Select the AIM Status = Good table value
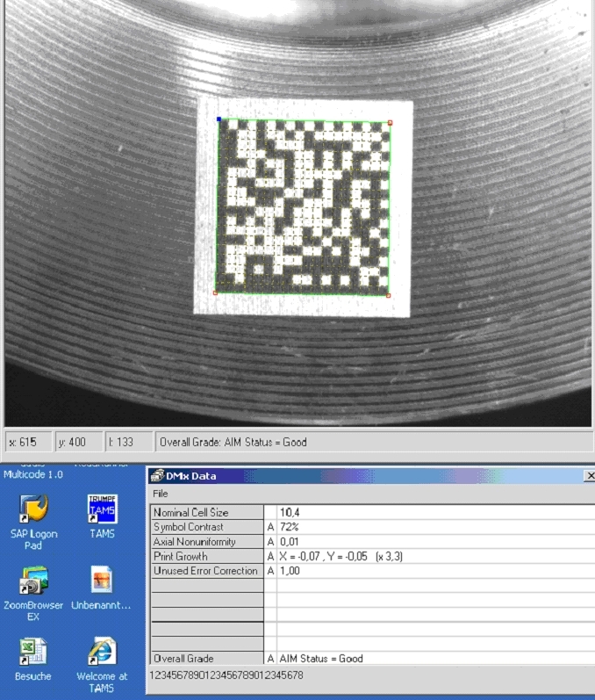Screen dimensions: 595x700 tap(321, 659)
